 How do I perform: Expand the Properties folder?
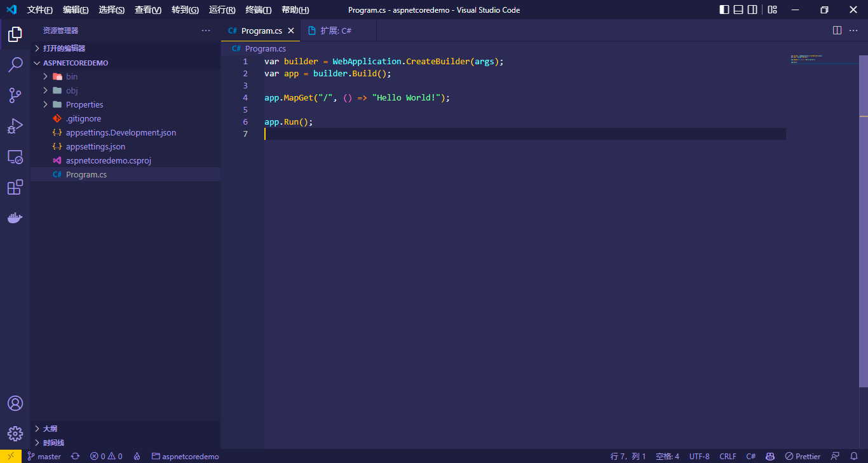point(125,104)
